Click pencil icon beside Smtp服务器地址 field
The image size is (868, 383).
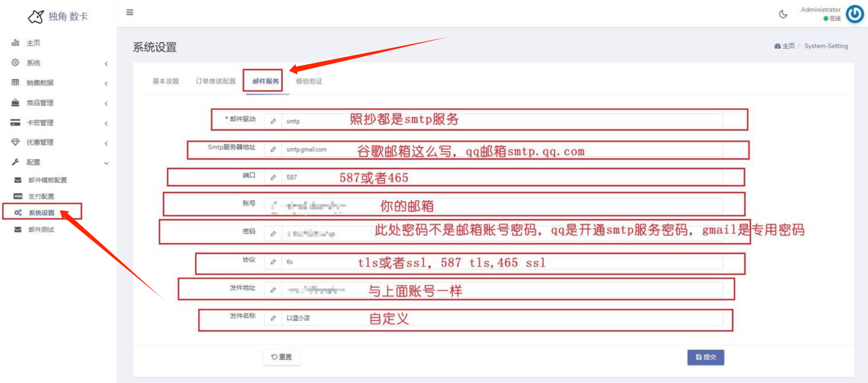(273, 149)
